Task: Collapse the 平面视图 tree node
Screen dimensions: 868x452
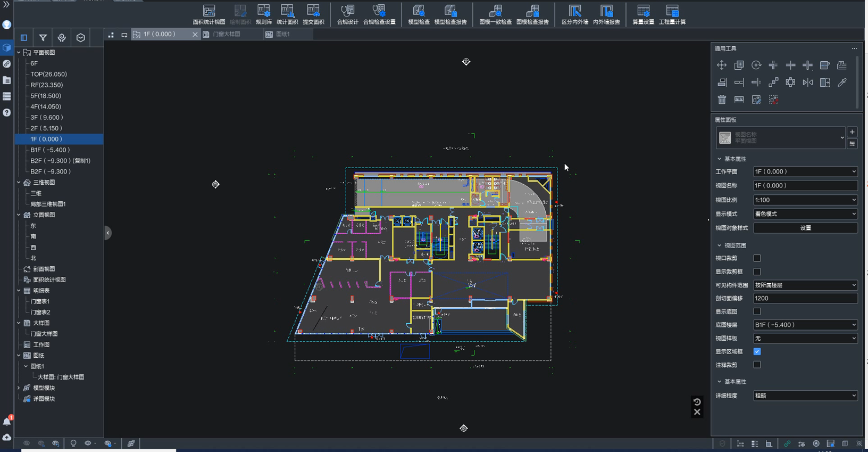Action: point(19,53)
